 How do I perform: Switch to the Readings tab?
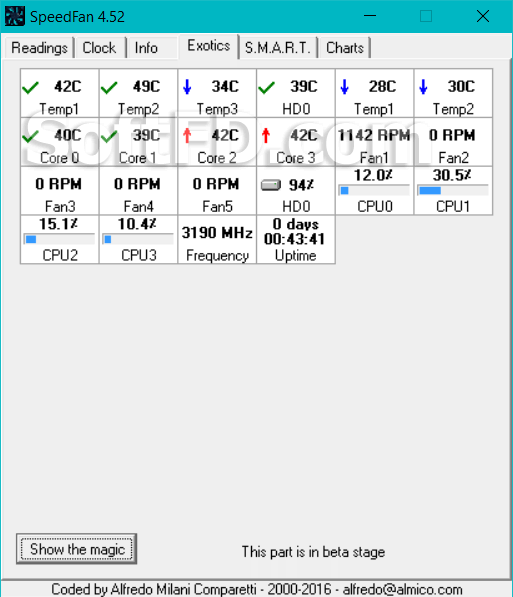click(39, 48)
